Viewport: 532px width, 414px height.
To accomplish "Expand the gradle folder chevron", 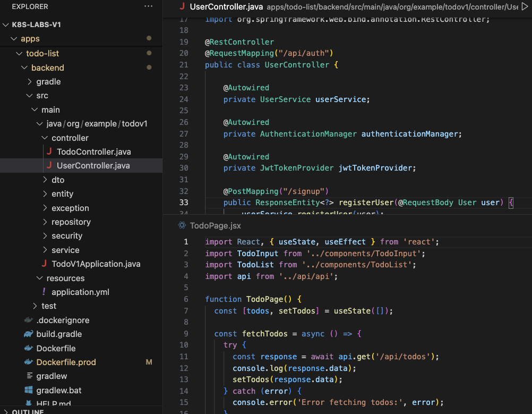I will click(30, 81).
